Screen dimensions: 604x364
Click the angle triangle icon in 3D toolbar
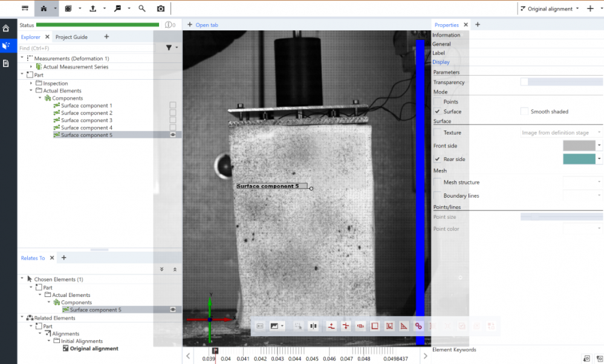tap(404, 326)
